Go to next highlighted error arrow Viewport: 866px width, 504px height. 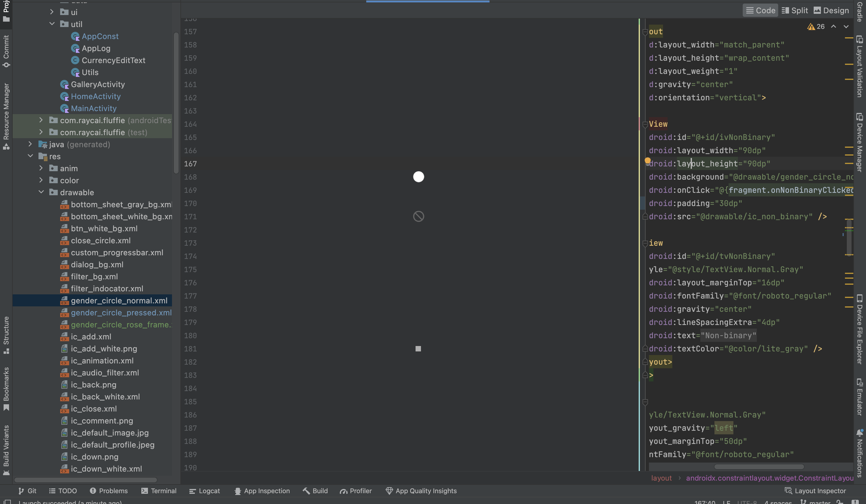[846, 27]
